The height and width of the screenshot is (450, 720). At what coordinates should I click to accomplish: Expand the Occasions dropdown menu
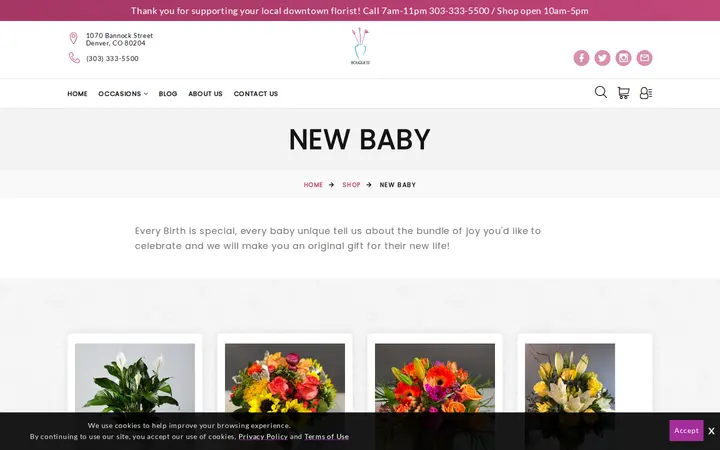click(123, 94)
